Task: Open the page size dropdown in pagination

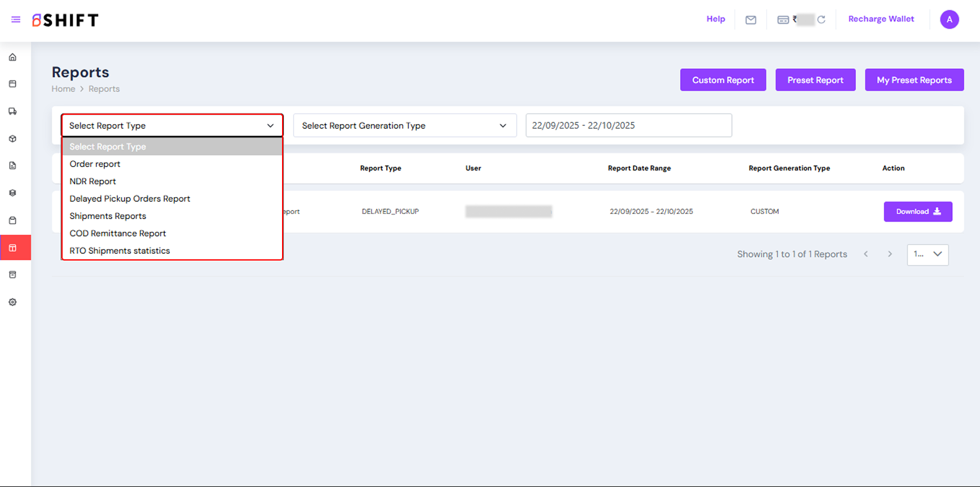Action: coord(927,254)
